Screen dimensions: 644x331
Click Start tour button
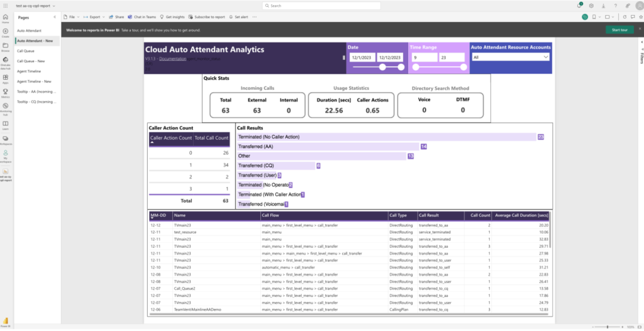pos(619,30)
